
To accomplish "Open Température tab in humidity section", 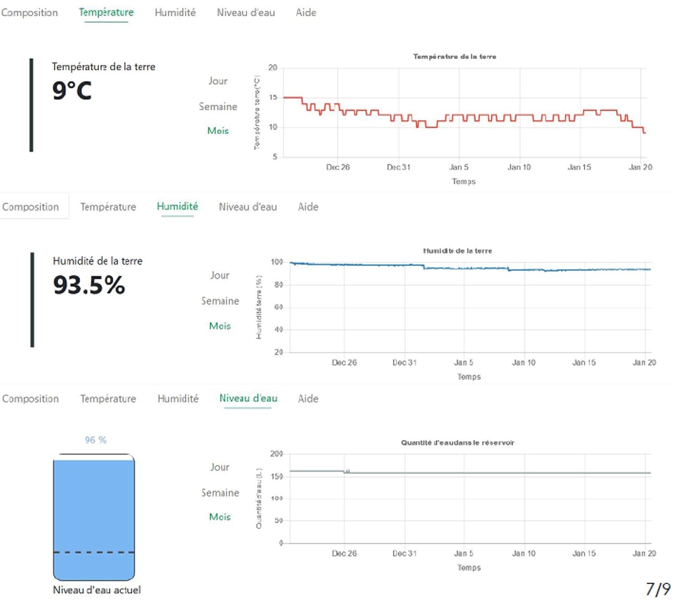I will pyautogui.click(x=108, y=207).
